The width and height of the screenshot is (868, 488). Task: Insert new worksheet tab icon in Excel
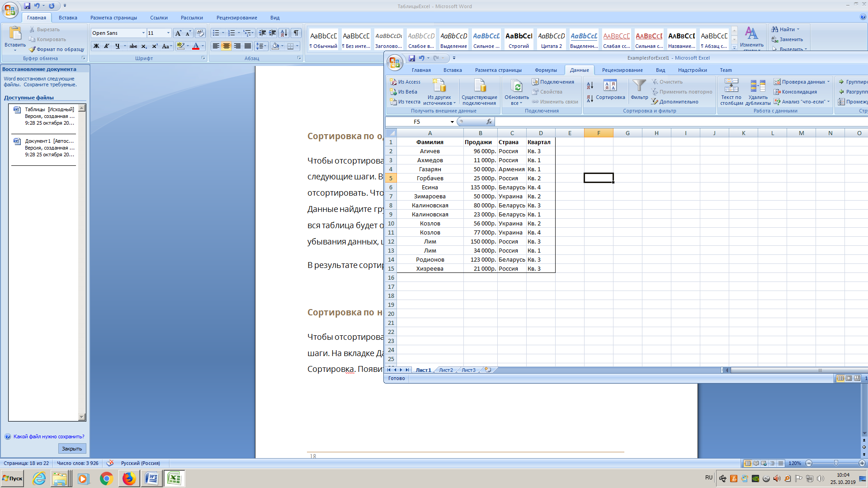(488, 370)
